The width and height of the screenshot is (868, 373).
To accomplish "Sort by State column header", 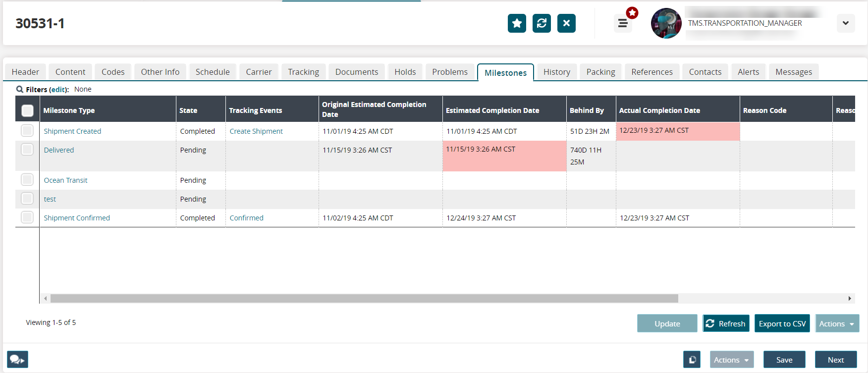I will pos(201,109).
